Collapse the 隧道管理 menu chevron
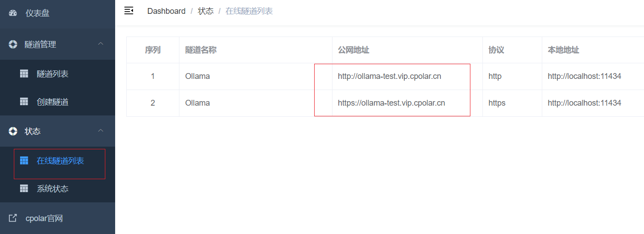Image resolution: width=644 pixels, height=234 pixels. click(101, 44)
